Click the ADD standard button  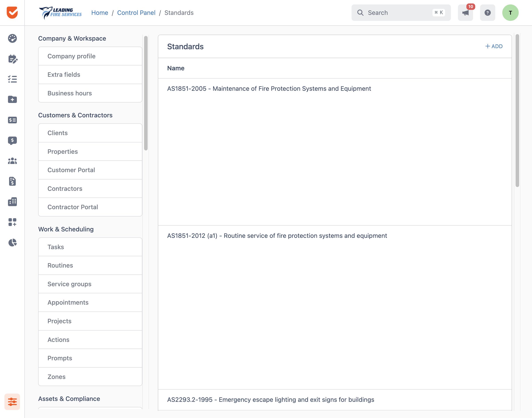pos(494,46)
